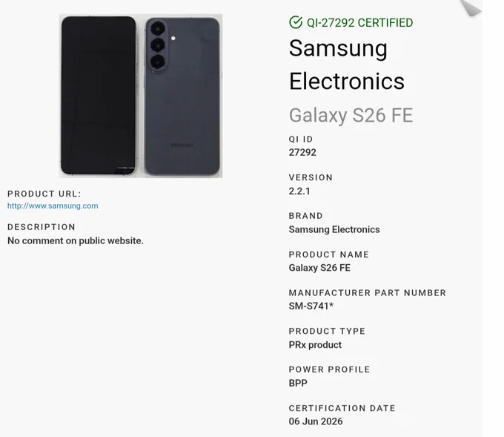Click the Brand value Samsung Electronics
Screen dimensions: 504x437
(x=334, y=229)
